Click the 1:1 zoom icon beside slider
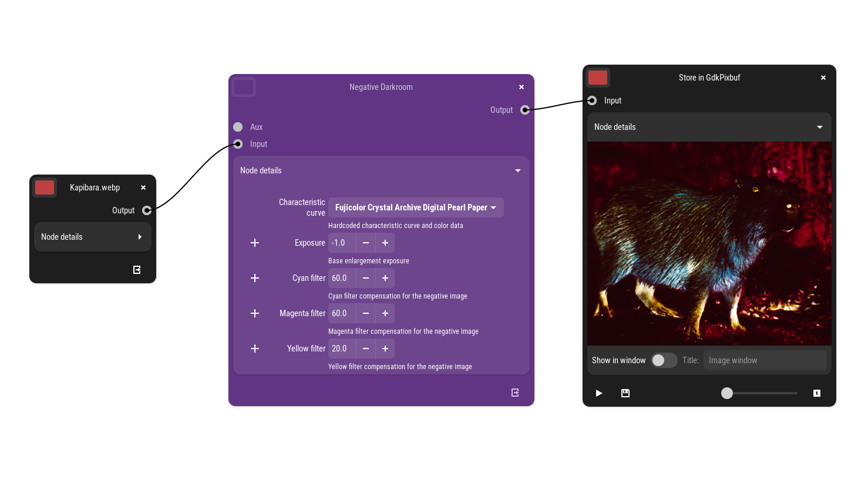 [x=816, y=393]
